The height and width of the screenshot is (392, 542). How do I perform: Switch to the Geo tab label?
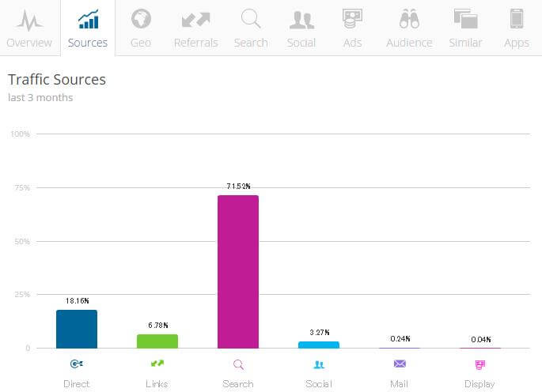pyautogui.click(x=141, y=43)
